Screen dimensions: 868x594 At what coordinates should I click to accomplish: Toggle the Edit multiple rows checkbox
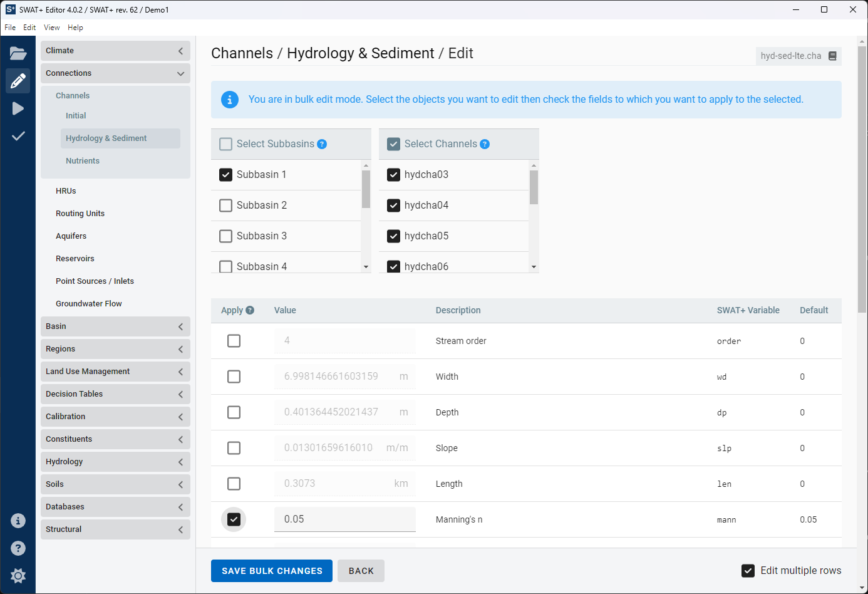pyautogui.click(x=748, y=571)
